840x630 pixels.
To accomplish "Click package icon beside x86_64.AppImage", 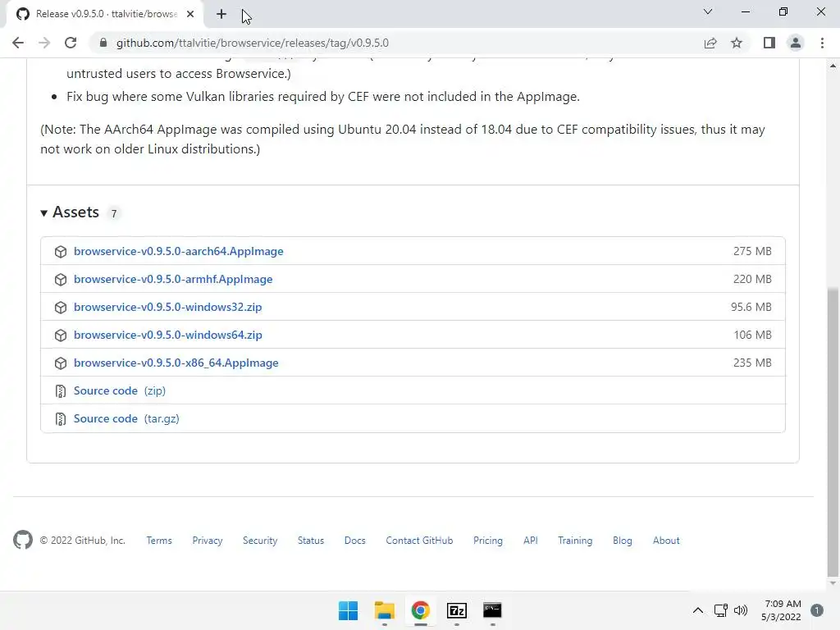I will coord(61,363).
